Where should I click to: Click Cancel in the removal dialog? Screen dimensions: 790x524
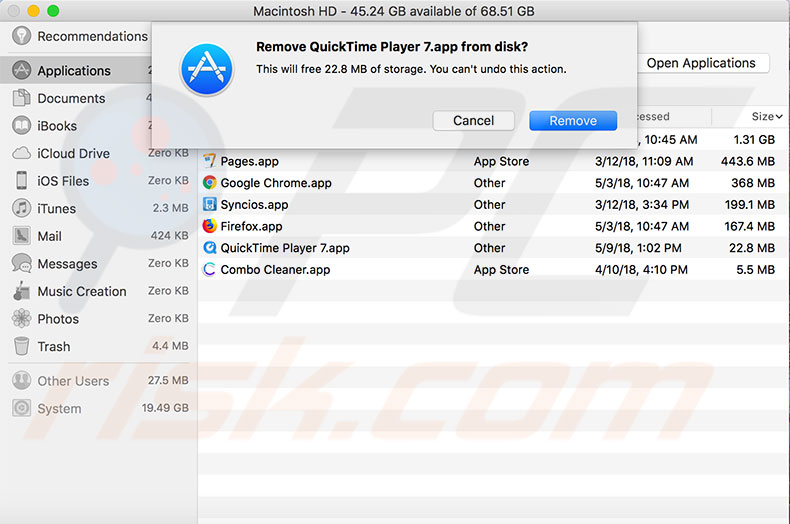(473, 121)
